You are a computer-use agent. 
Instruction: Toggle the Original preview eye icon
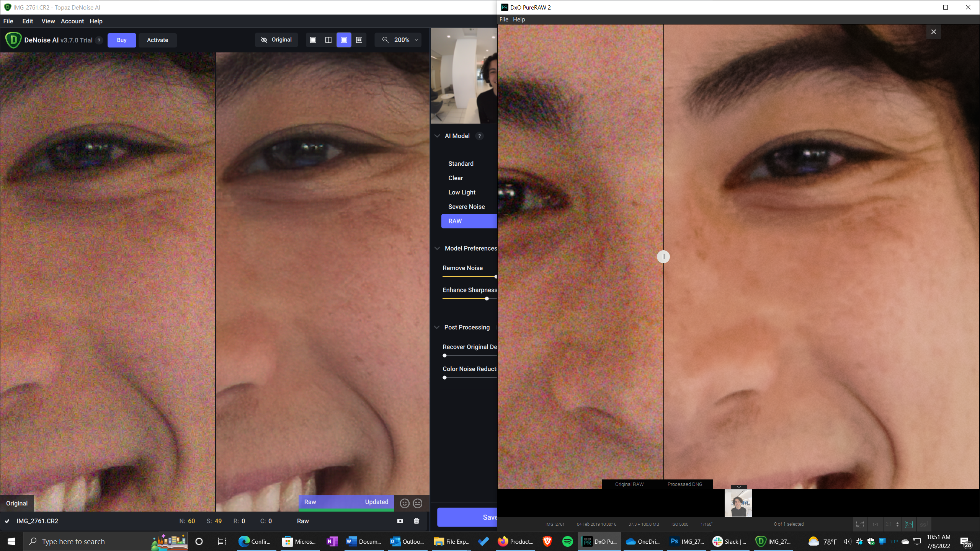[264, 39]
